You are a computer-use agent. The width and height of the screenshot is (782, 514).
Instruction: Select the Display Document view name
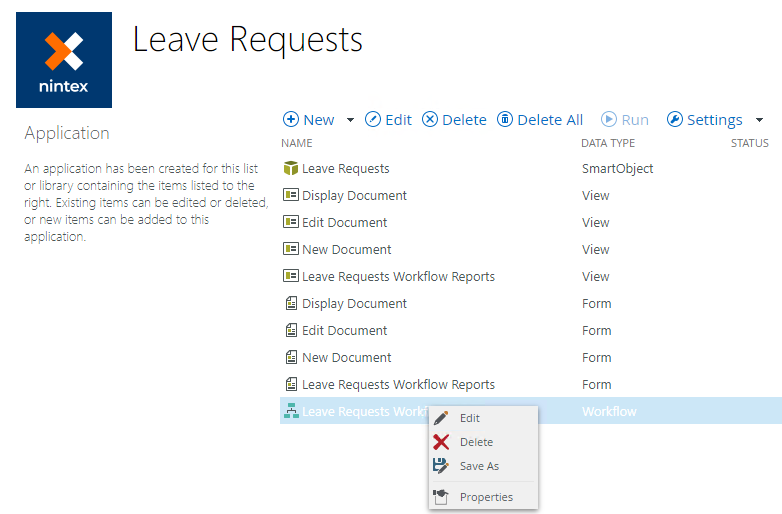(355, 195)
